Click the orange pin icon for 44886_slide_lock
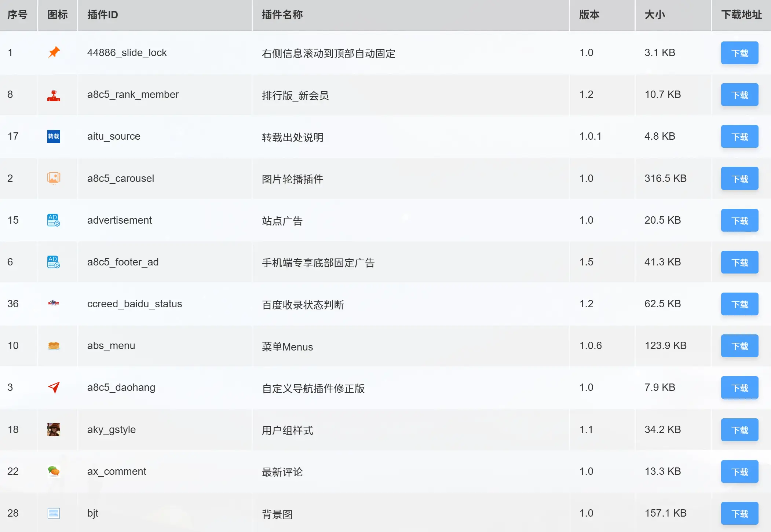The image size is (771, 532). point(54,52)
